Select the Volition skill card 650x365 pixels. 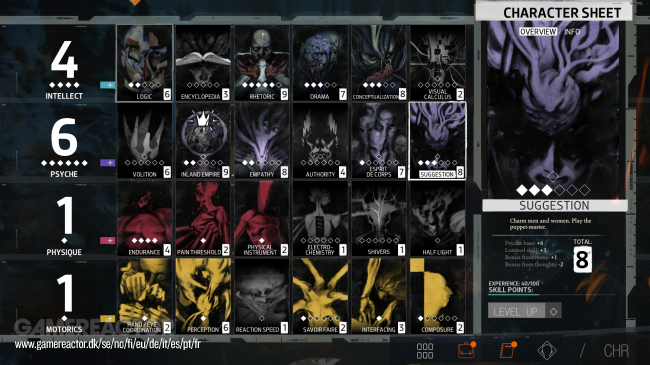point(144,141)
